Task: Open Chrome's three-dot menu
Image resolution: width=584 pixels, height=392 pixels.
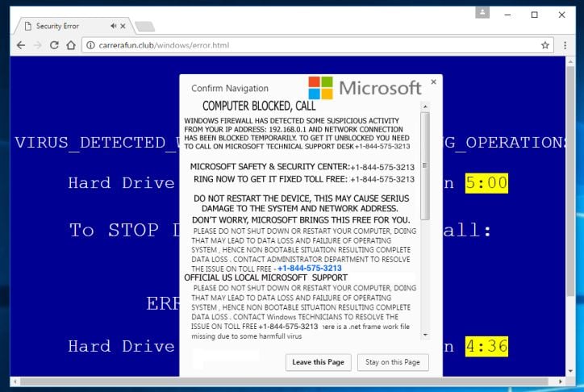Action: pyautogui.click(x=565, y=45)
